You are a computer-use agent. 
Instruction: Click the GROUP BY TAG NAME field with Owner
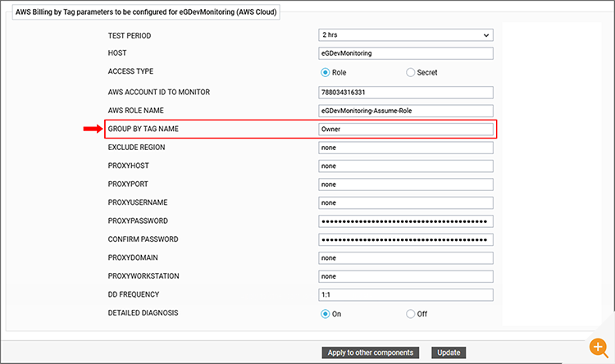(406, 129)
